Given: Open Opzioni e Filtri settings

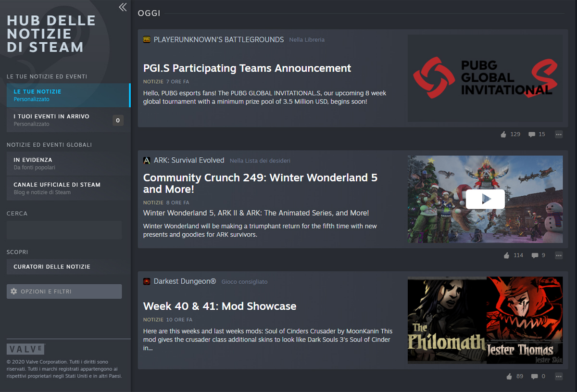Looking at the screenshot, I should [x=64, y=291].
